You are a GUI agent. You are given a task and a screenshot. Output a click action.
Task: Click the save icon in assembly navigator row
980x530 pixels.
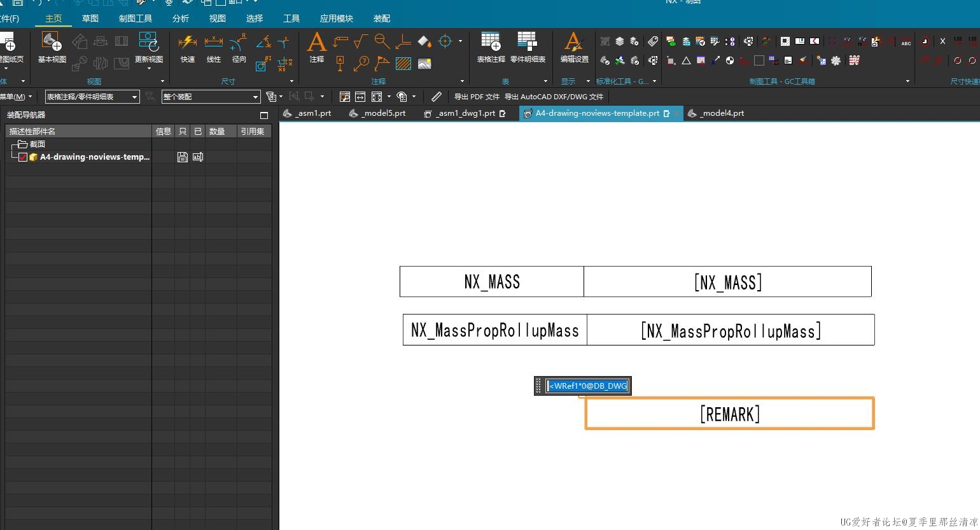[183, 157]
